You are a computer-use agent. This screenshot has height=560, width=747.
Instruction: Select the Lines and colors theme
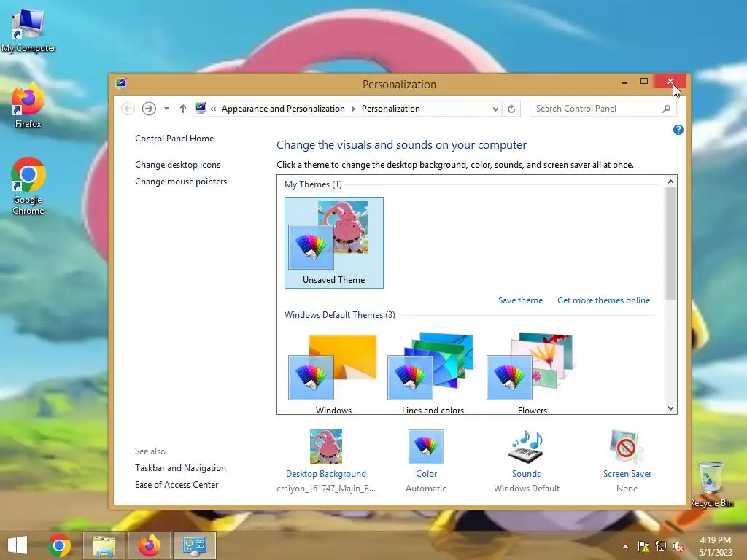click(433, 374)
